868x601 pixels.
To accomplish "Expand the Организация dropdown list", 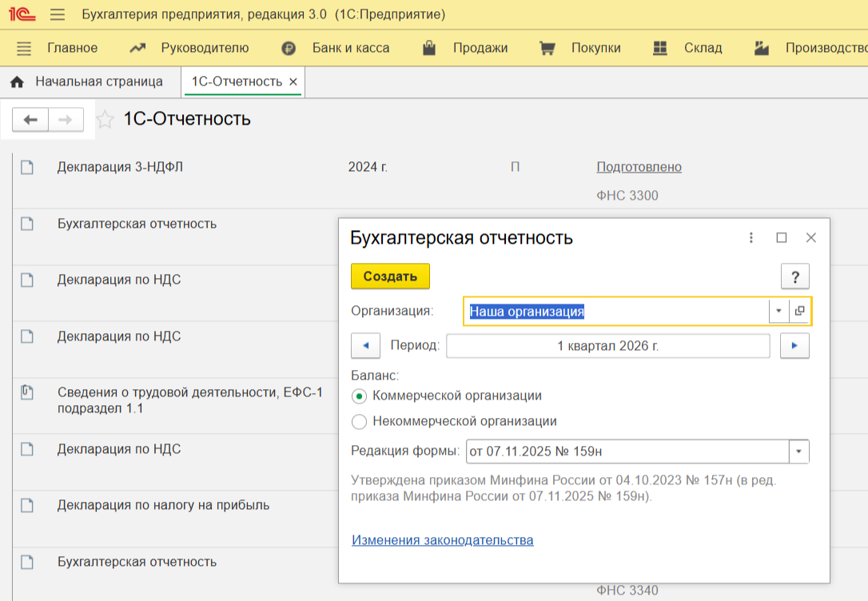I will [778, 311].
